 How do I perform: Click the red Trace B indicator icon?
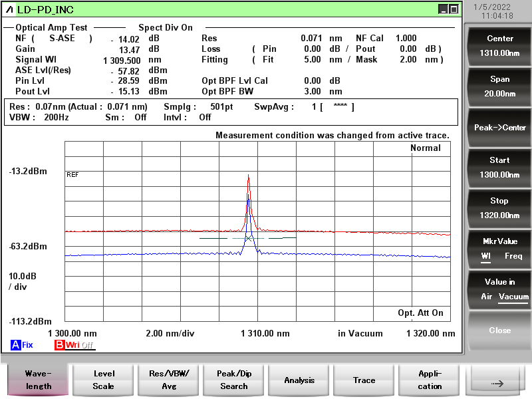click(x=60, y=345)
